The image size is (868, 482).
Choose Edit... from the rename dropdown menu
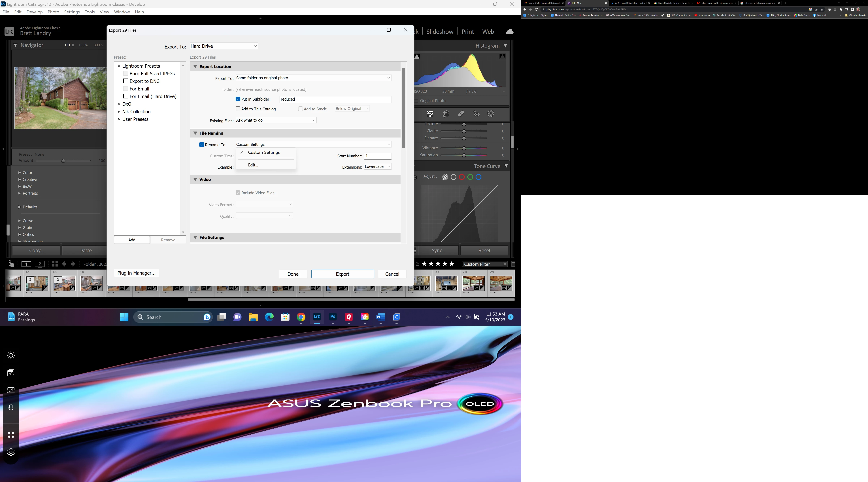tap(253, 165)
